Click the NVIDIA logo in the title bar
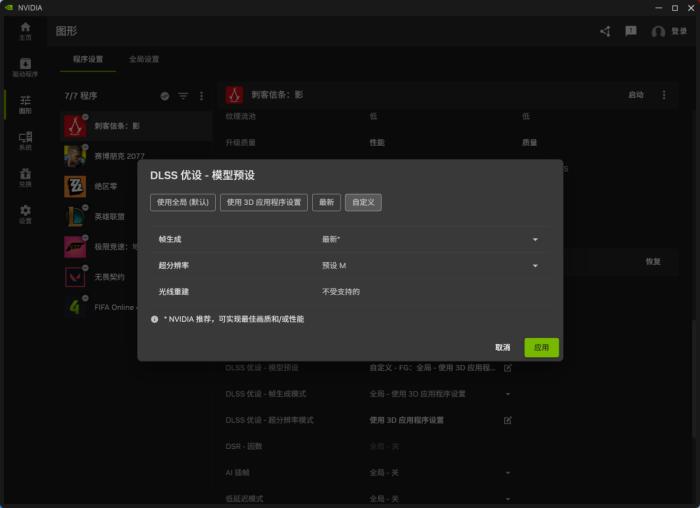Viewport: 700px width, 508px height. pos(9,8)
